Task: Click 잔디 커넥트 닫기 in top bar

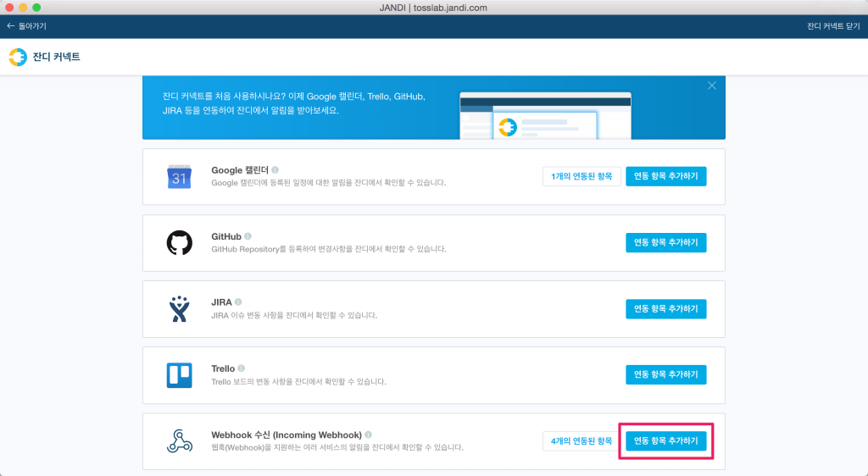Action: tap(834, 26)
